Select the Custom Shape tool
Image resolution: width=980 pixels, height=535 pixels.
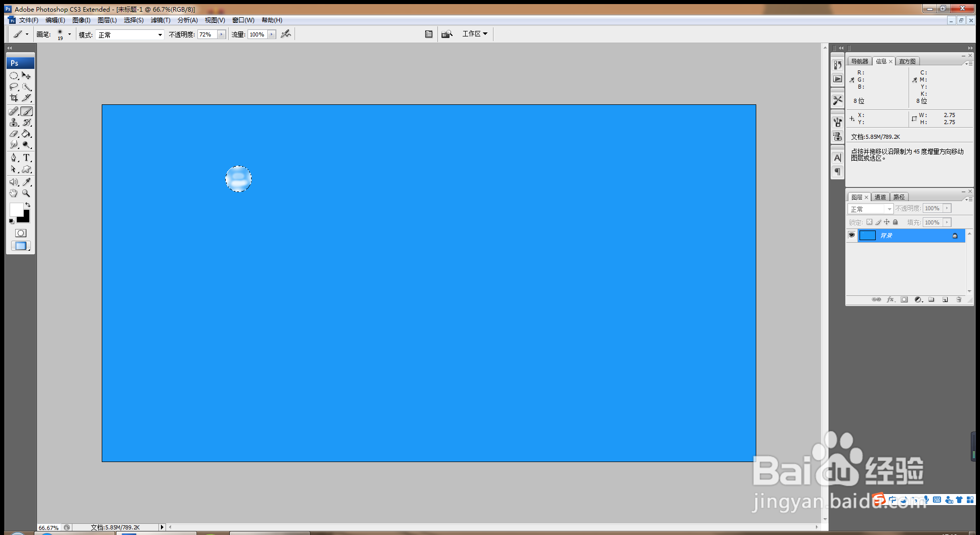point(27,169)
